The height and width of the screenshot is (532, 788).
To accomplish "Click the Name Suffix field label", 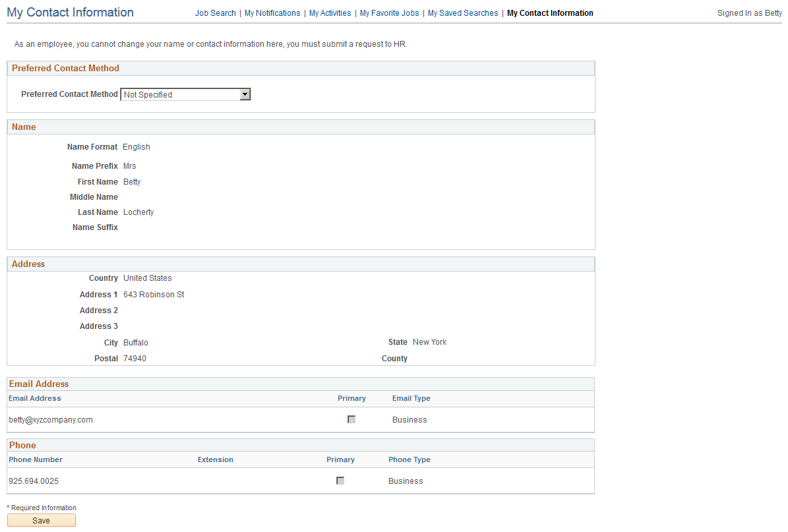I will click(95, 227).
